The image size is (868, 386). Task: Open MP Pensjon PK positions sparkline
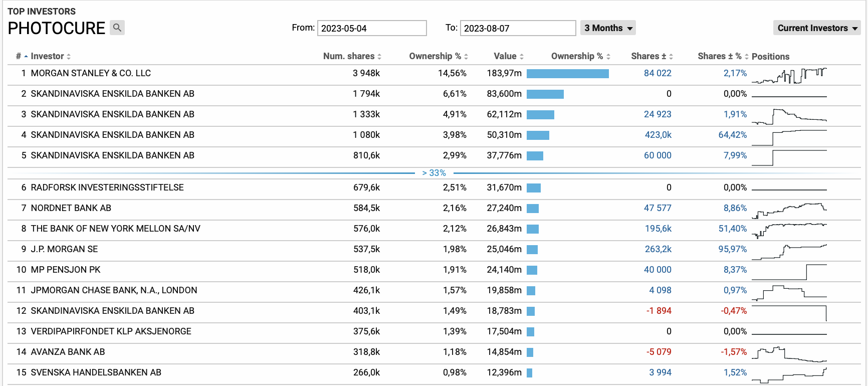[789, 272]
